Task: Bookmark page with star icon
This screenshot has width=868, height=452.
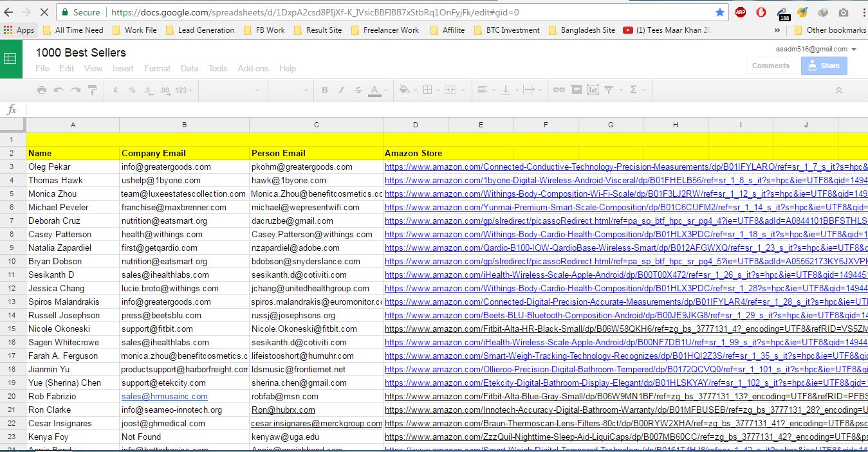Action: (719, 12)
